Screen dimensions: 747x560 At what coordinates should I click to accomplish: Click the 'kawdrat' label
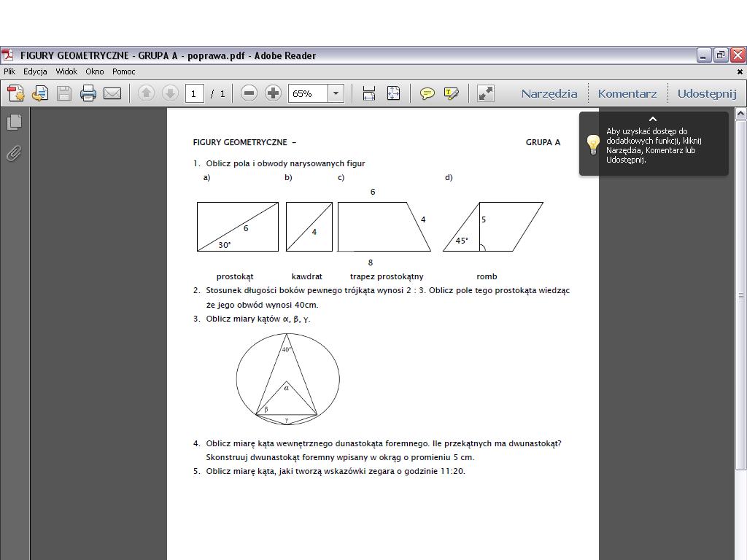click(307, 276)
